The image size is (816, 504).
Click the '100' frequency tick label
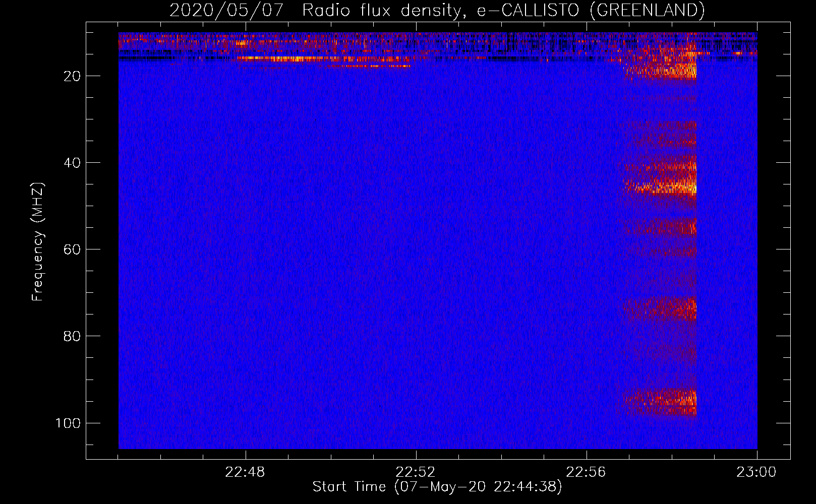point(68,423)
